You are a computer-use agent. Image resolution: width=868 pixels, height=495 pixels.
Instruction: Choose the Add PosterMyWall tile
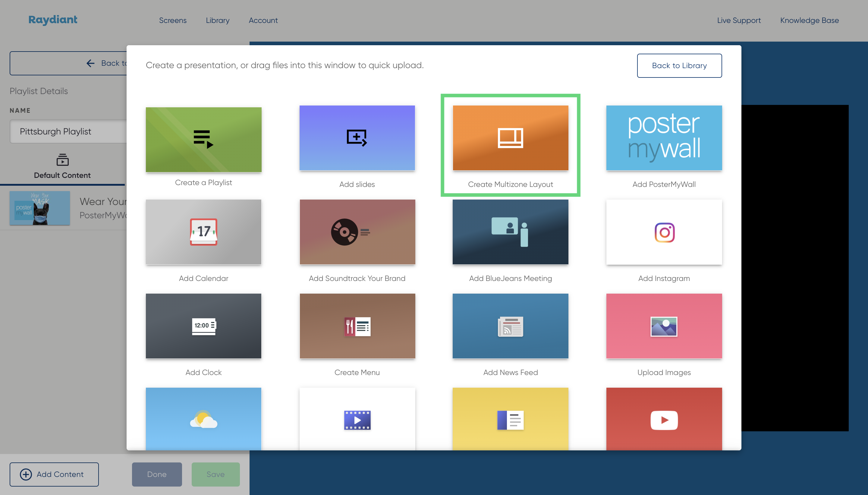[x=664, y=138]
